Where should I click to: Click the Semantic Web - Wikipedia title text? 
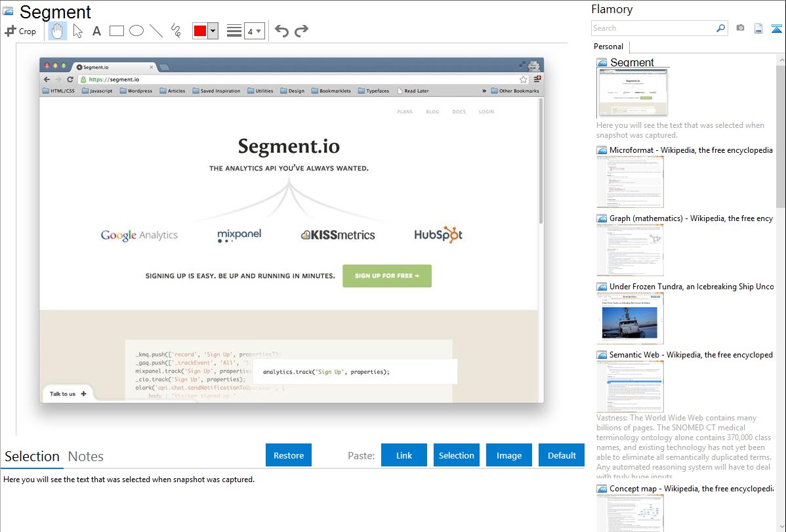pyautogui.click(x=691, y=355)
